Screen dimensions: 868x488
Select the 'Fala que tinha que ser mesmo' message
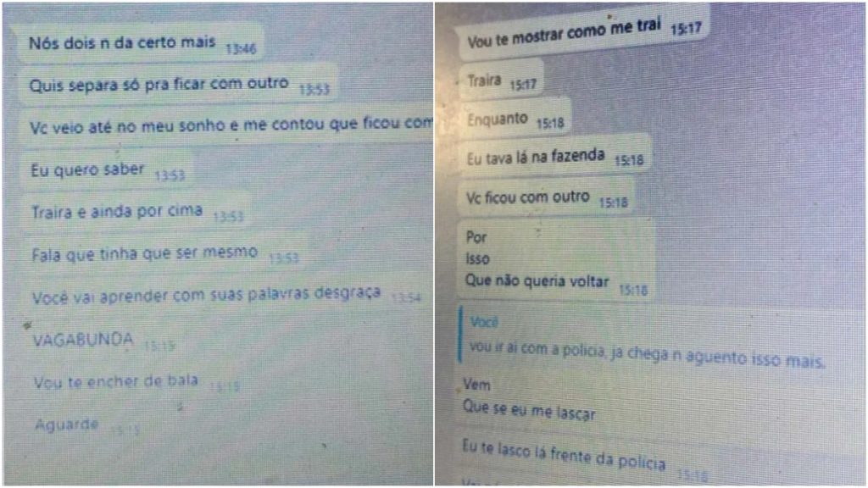164,254
